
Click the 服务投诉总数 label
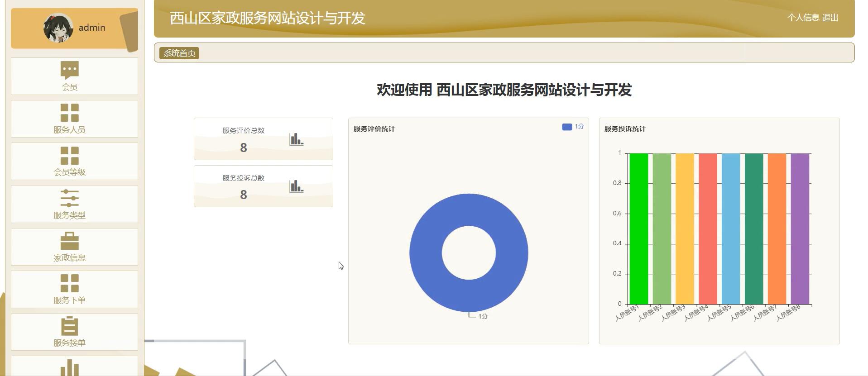click(244, 178)
